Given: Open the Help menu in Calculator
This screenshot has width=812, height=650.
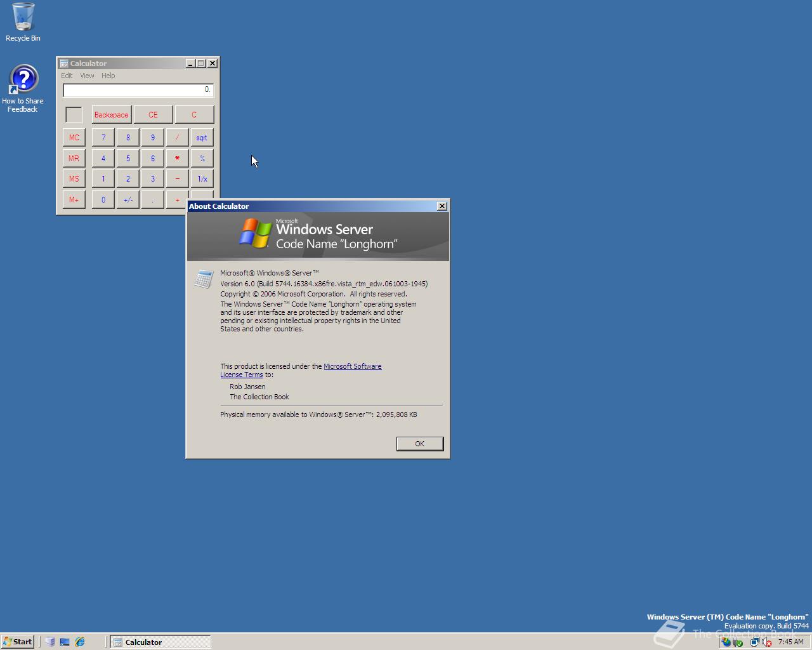Looking at the screenshot, I should 108,76.
